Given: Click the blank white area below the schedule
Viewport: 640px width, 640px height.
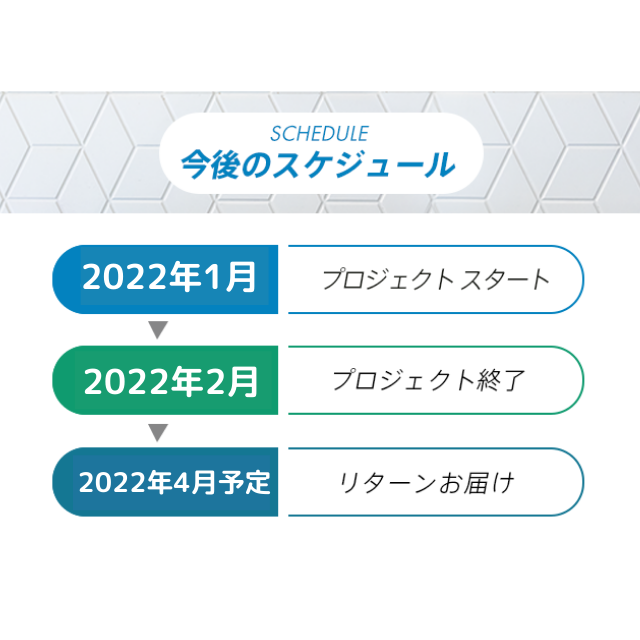Looking at the screenshot, I should tap(320, 580).
